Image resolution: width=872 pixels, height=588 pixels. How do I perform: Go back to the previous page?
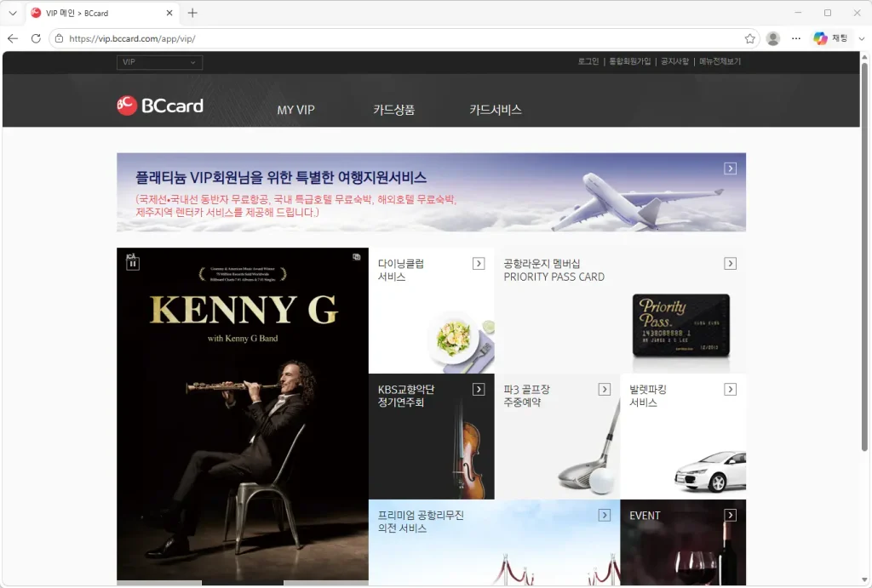coord(13,38)
